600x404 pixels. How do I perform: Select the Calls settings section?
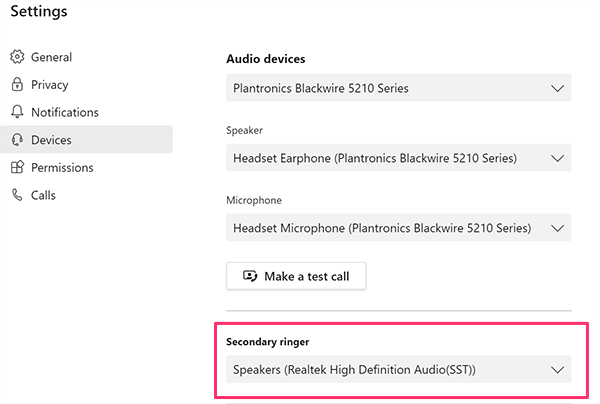coord(43,195)
